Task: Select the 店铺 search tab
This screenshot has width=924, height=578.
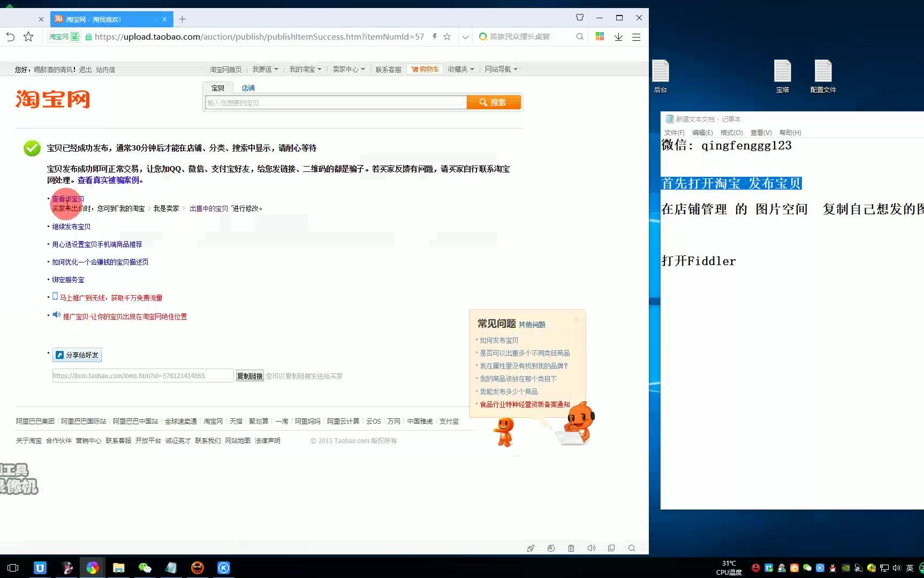Action: click(x=248, y=88)
